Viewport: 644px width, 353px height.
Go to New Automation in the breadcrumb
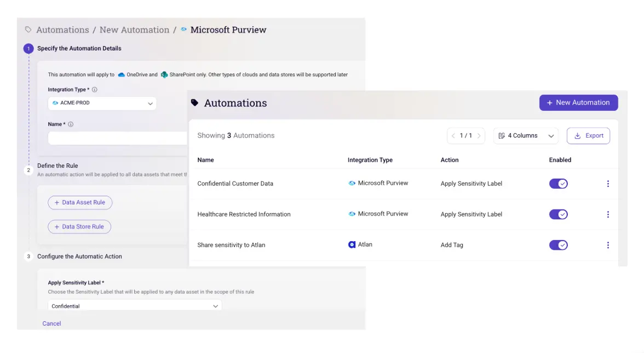tap(134, 30)
